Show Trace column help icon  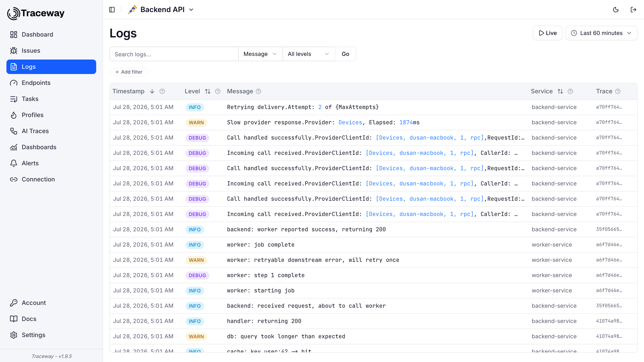pos(618,92)
